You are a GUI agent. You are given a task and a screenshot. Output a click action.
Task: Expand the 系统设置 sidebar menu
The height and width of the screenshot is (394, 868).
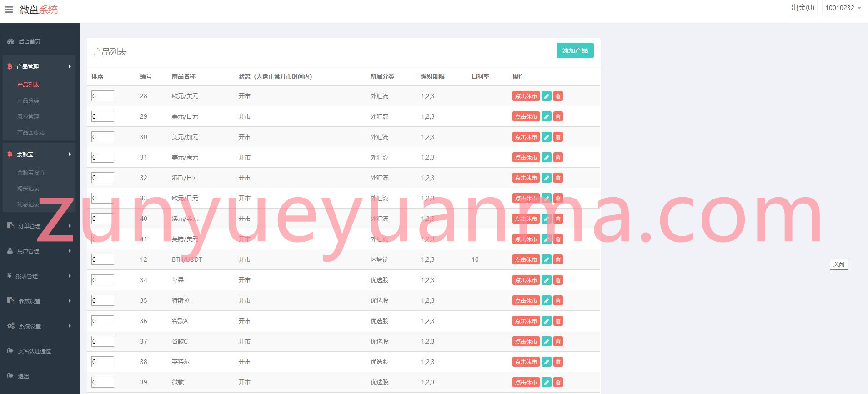[x=39, y=326]
